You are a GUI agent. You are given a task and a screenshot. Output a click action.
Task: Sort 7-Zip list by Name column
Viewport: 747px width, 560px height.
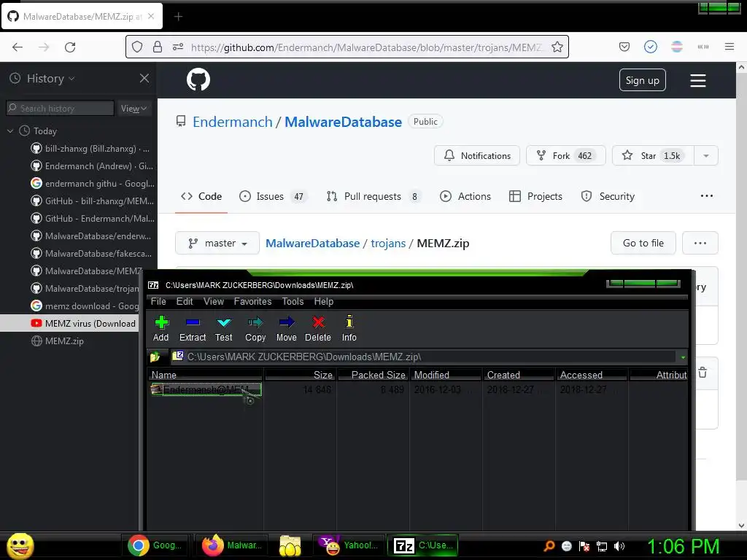[205, 376]
